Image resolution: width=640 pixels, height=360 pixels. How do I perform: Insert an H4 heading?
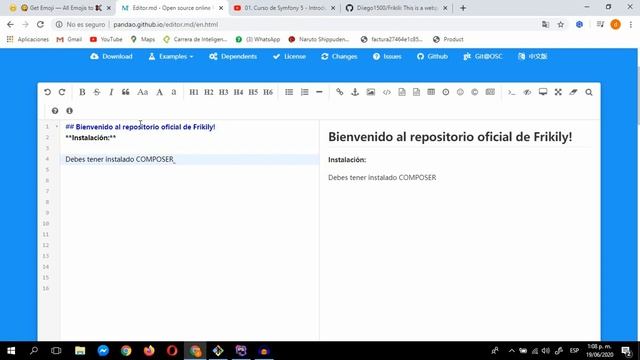click(x=238, y=92)
